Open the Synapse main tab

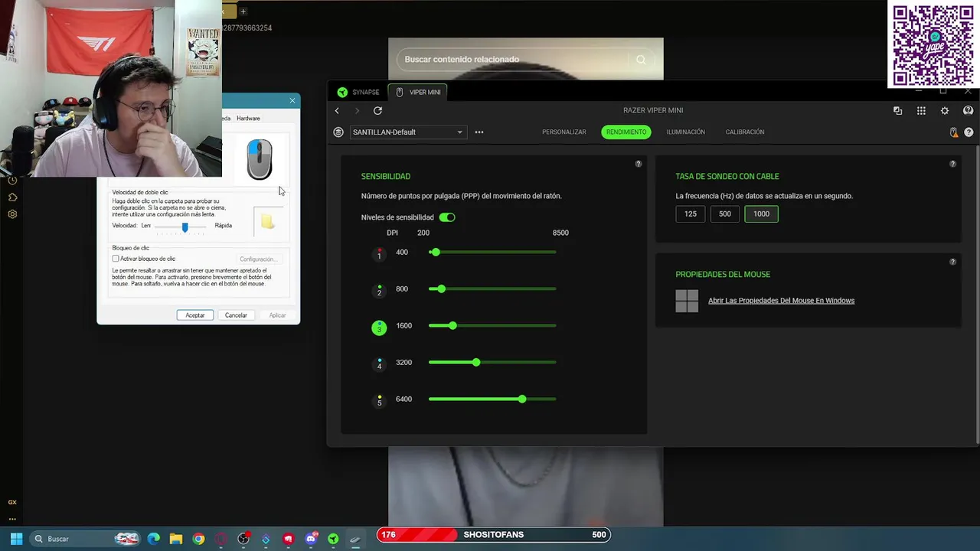(358, 92)
